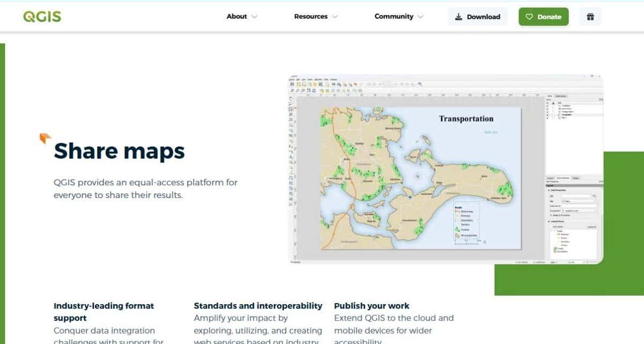Select the Items tab in the layout panel
Screen dimensions: 644x344
point(551,96)
